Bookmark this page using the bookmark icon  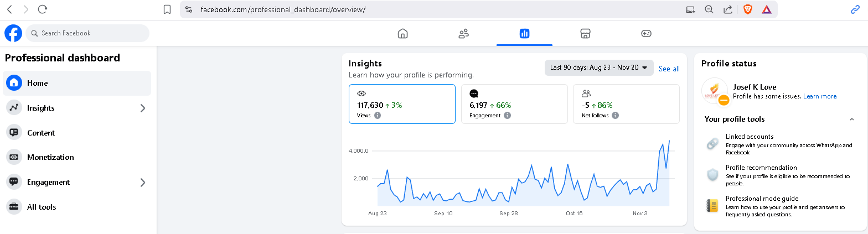(167, 9)
